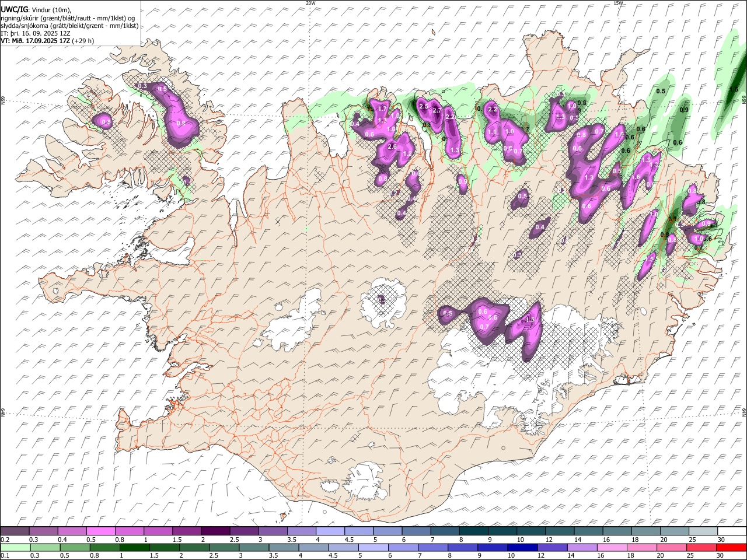Viewport: 747px width, 560px height.
Task: Click the '0.4' label in the snow legend
Action: [62, 540]
